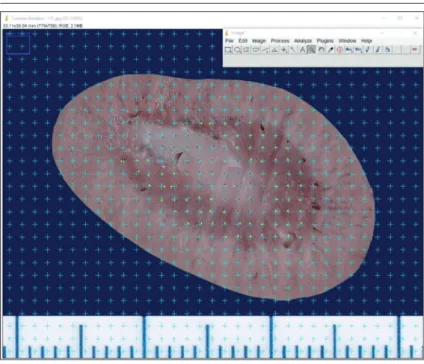Click the zoom indicator box in image corner

coord(18,43)
